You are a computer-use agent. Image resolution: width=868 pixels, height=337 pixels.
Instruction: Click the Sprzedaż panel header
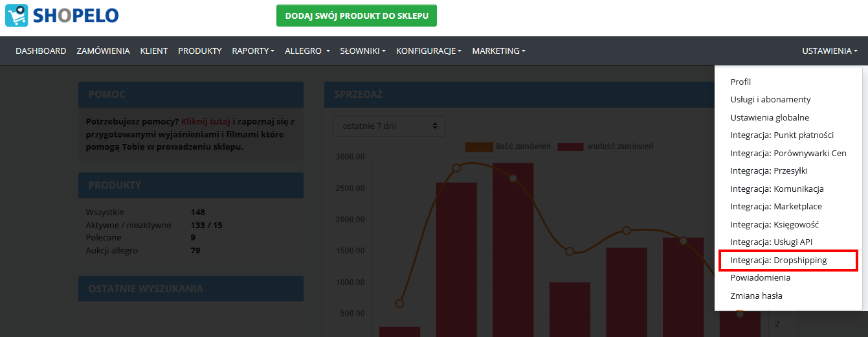pyautogui.click(x=519, y=95)
